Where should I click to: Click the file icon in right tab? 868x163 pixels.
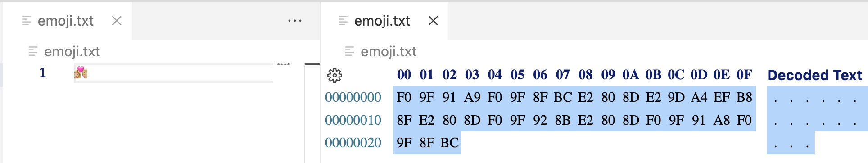343,21
